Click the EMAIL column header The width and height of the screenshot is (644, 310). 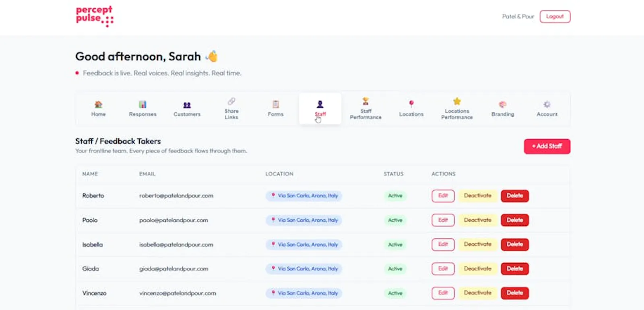(147, 174)
